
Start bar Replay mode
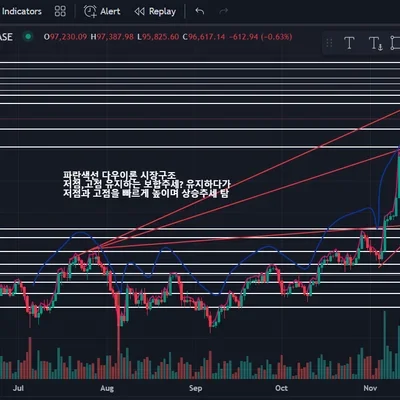[x=155, y=12]
